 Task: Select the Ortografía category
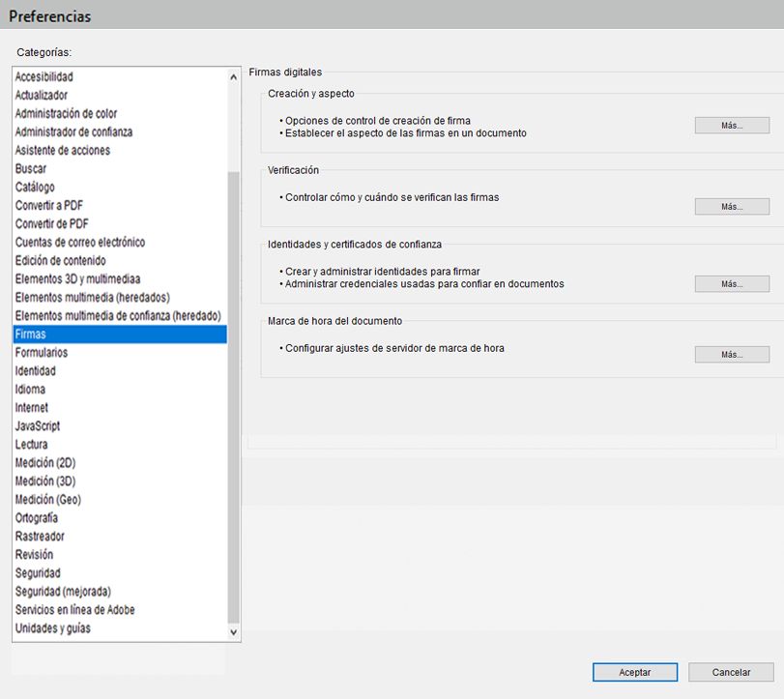(x=48, y=518)
